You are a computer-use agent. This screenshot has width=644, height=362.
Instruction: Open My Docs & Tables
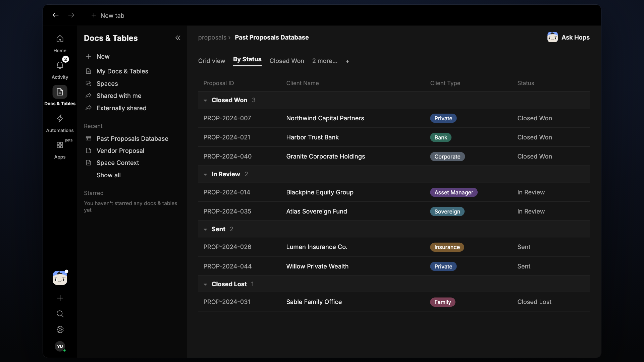click(122, 71)
